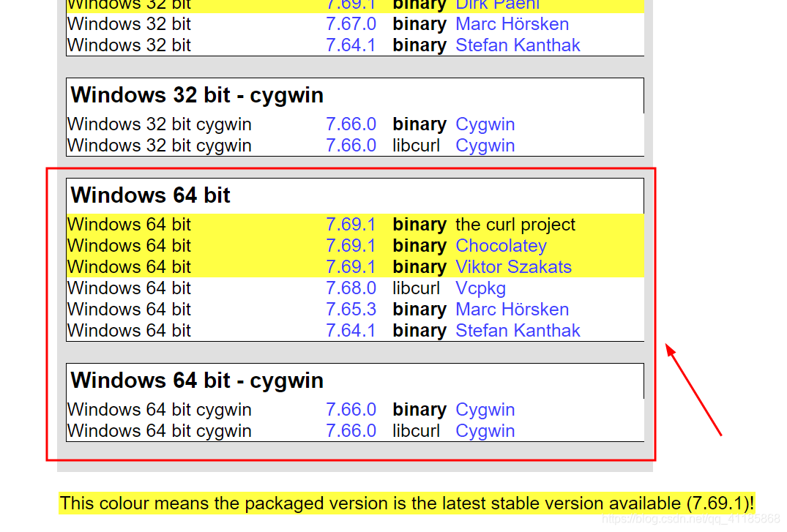The image size is (787, 532).
Task: Click Marc Hörsken link in the 7.65.3 row
Action: (x=512, y=309)
